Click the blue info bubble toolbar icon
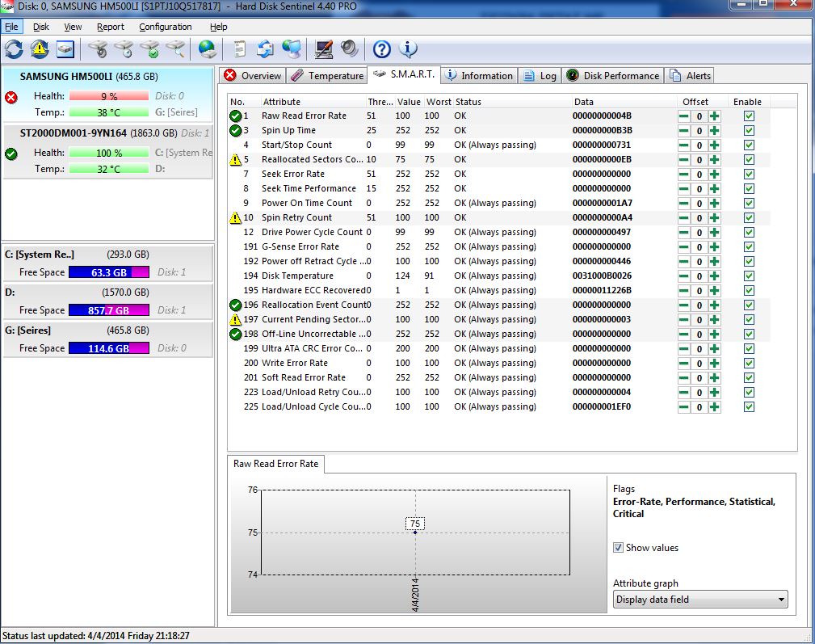Screen dimensions: 815x644 [x=408, y=49]
